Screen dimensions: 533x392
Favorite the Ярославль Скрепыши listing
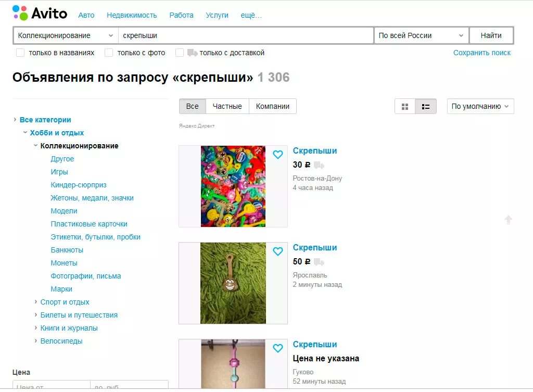(x=278, y=251)
